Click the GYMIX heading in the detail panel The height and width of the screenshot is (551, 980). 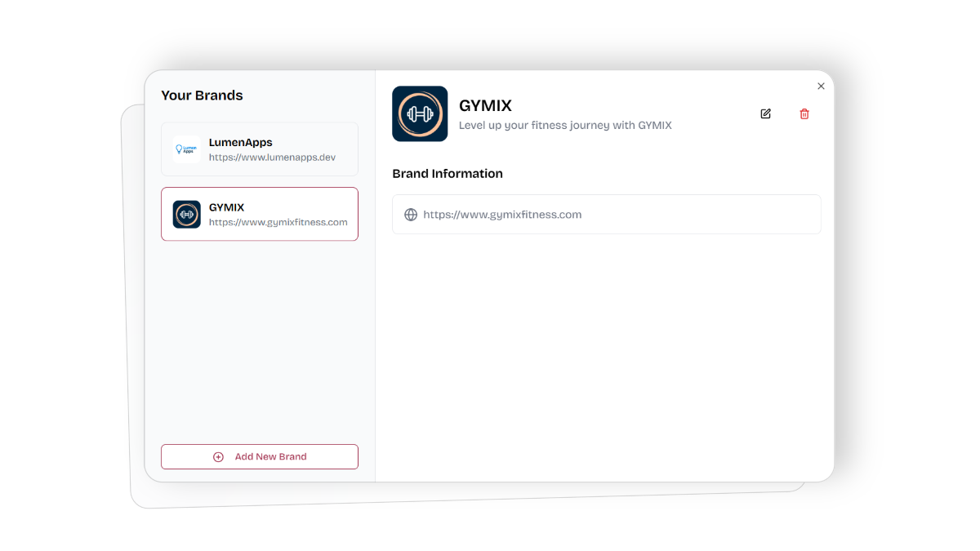point(485,105)
